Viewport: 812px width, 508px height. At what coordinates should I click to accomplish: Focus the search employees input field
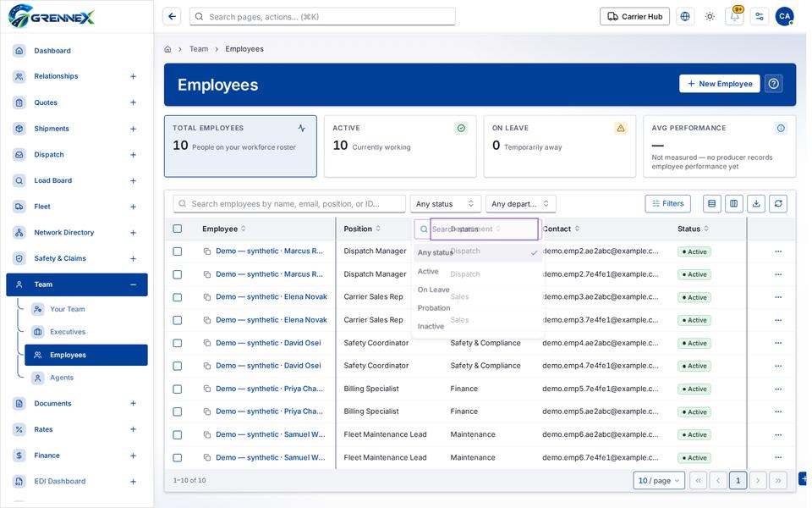(289, 204)
